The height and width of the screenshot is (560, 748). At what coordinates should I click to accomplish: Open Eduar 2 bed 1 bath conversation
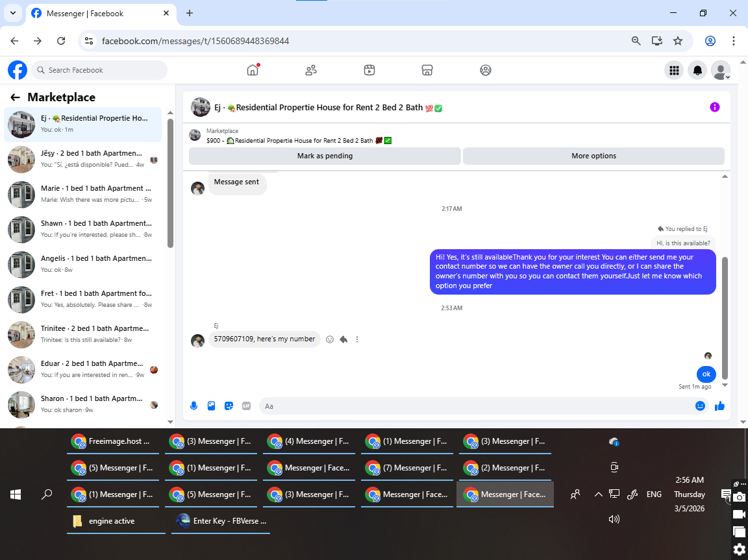tap(83, 369)
